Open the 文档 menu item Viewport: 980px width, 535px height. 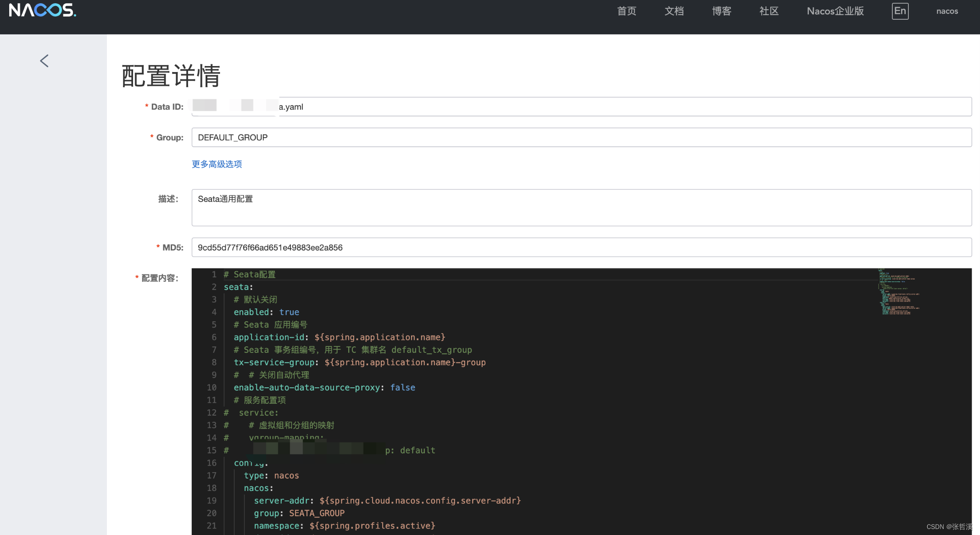[x=674, y=11]
